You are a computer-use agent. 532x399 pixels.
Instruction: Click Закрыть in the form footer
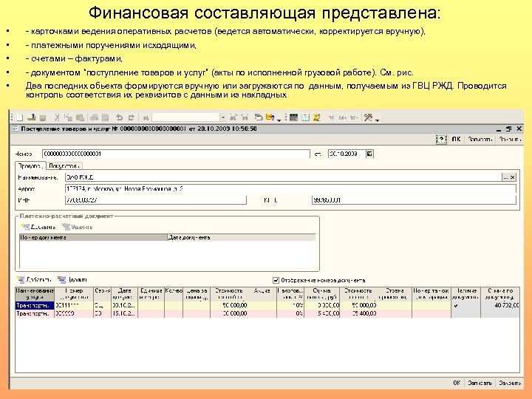pos(509,383)
